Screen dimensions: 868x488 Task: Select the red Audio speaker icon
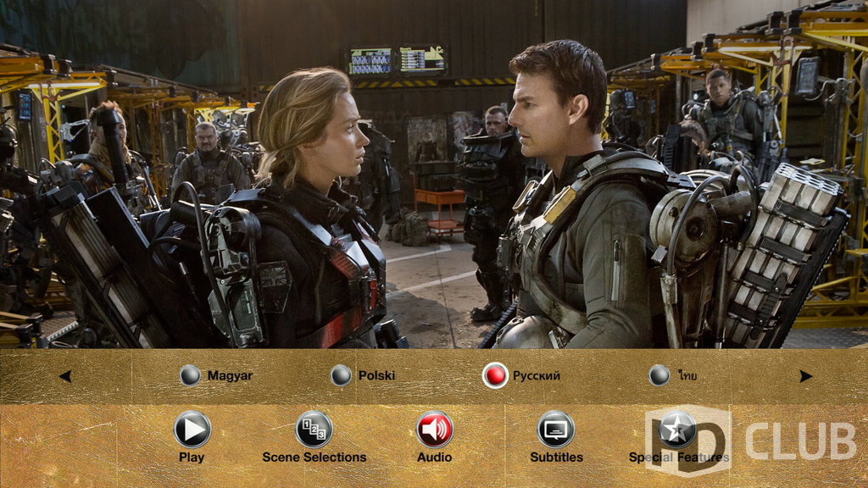[435, 430]
